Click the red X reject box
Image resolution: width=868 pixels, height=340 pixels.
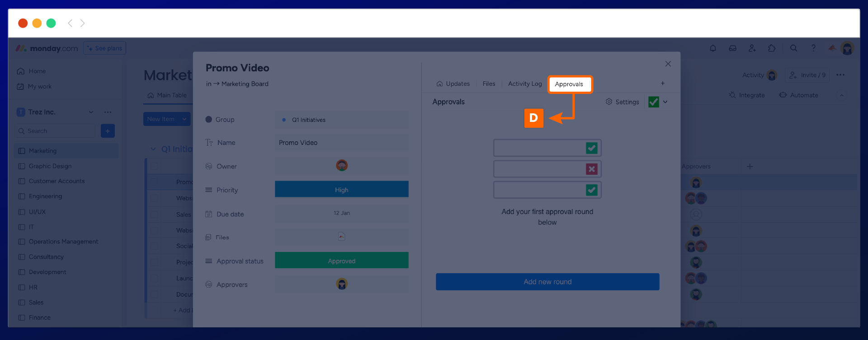[591, 169]
